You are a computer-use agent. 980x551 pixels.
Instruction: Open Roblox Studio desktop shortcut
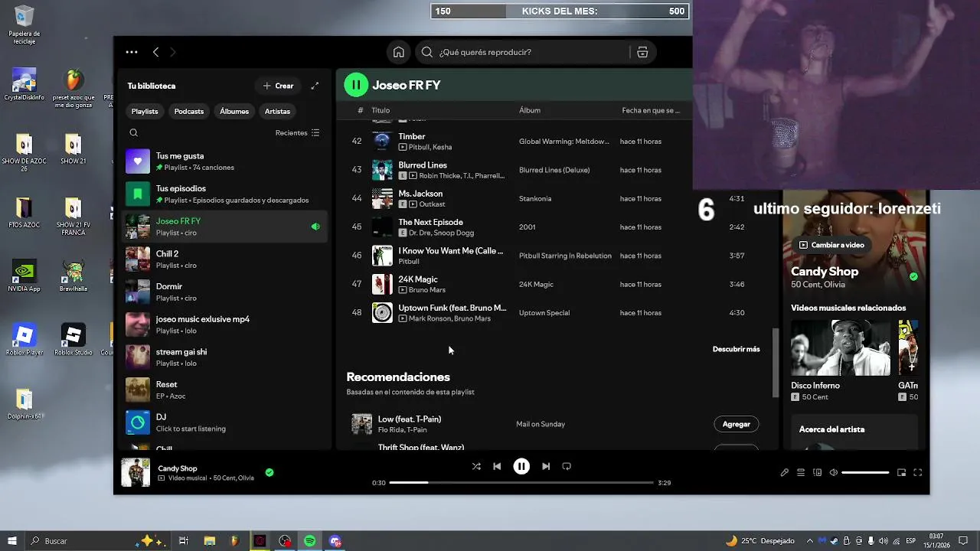(73, 340)
